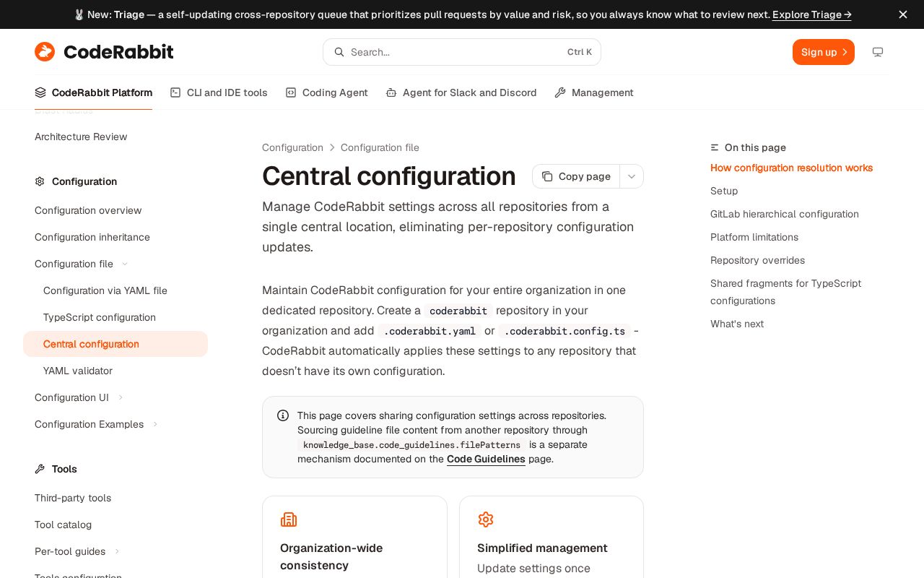This screenshot has height=578, width=924.
Task: Collapse the Configuration file section chevron
Action: coord(125,264)
